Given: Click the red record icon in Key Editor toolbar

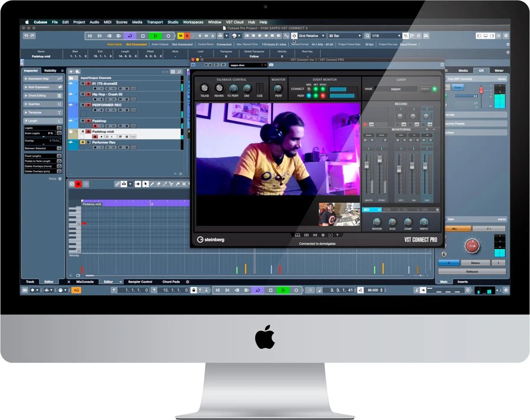Looking at the screenshot, I should point(78,184).
